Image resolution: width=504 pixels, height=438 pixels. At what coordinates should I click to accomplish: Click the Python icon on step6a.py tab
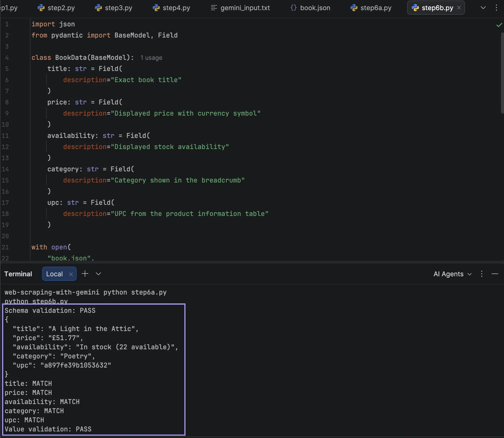click(x=354, y=8)
